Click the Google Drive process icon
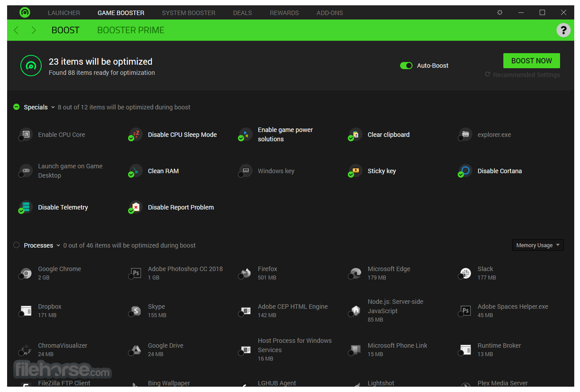 [136, 349]
